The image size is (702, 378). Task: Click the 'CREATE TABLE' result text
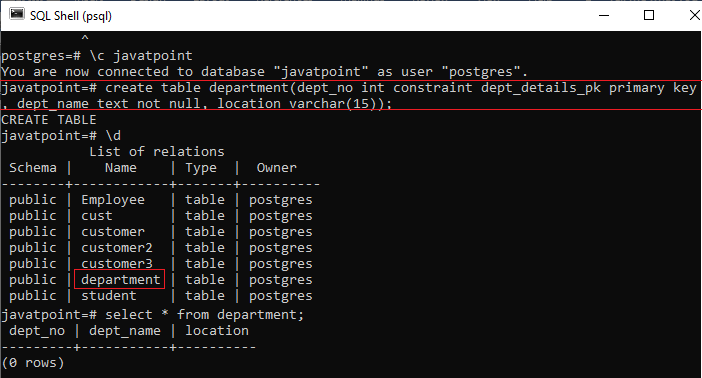(x=48, y=120)
